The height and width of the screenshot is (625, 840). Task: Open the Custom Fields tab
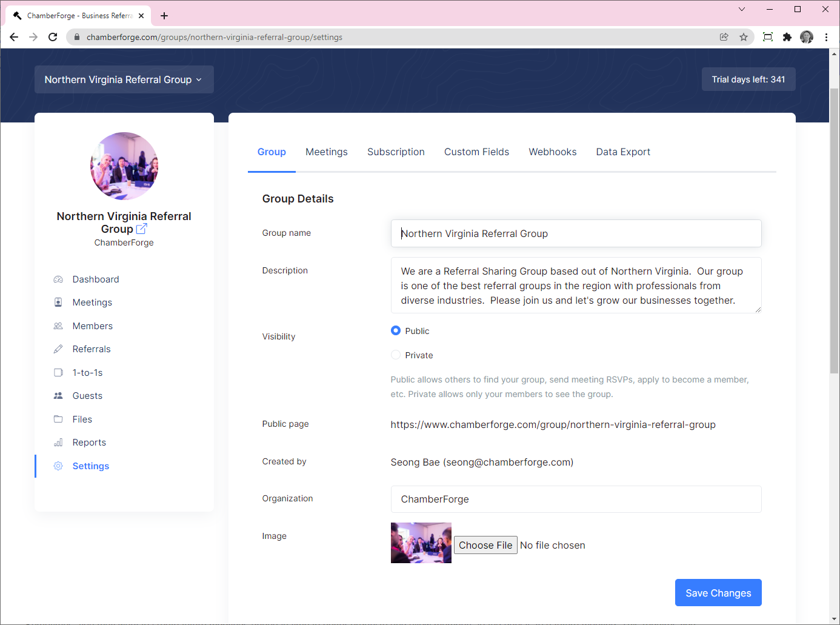pyautogui.click(x=476, y=152)
